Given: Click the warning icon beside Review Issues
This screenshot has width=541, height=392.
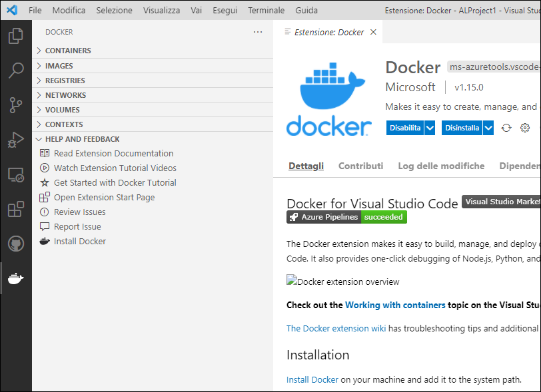Looking at the screenshot, I should [45, 212].
